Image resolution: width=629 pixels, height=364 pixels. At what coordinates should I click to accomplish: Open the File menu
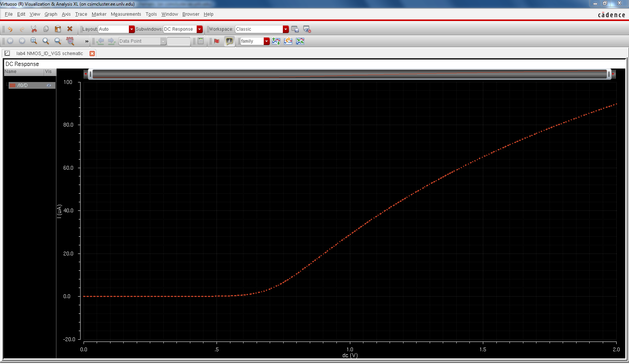pos(9,14)
